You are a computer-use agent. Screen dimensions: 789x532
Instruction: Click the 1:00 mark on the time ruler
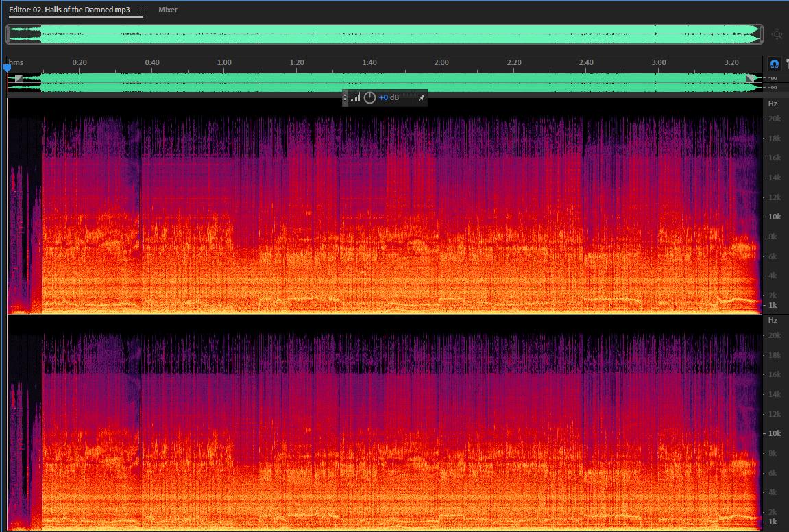coord(224,62)
